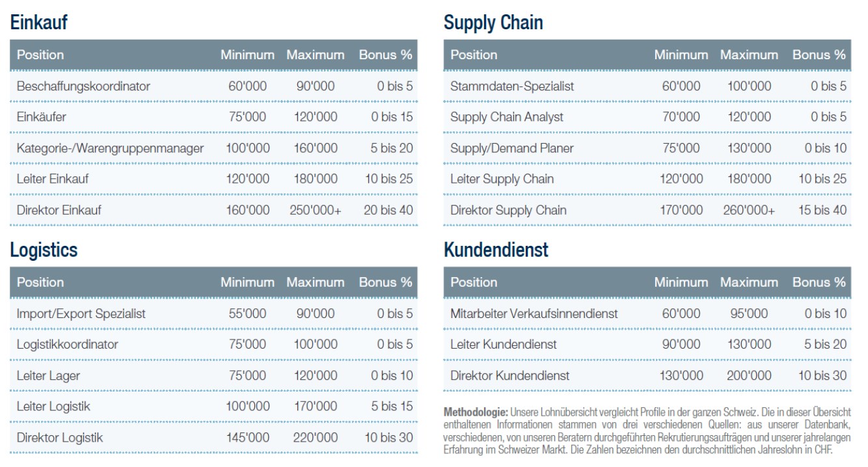The image size is (868, 467).
Task: Select the Kategorie-/Warengruppenmanager position
Action: click(110, 148)
